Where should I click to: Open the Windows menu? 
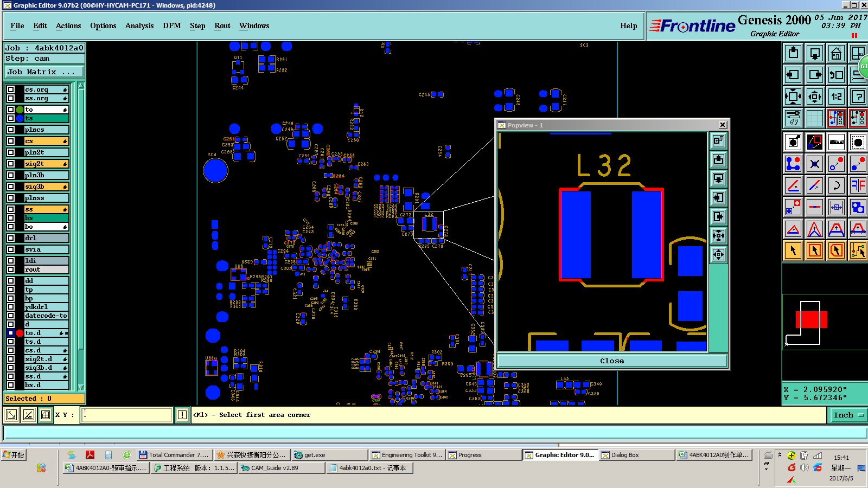(x=254, y=25)
